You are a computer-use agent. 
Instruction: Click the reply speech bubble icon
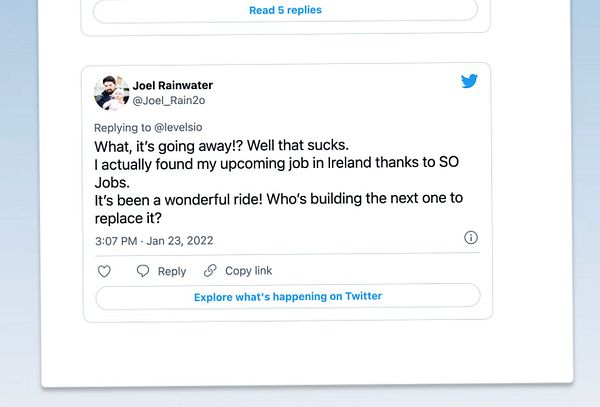pyautogui.click(x=143, y=271)
